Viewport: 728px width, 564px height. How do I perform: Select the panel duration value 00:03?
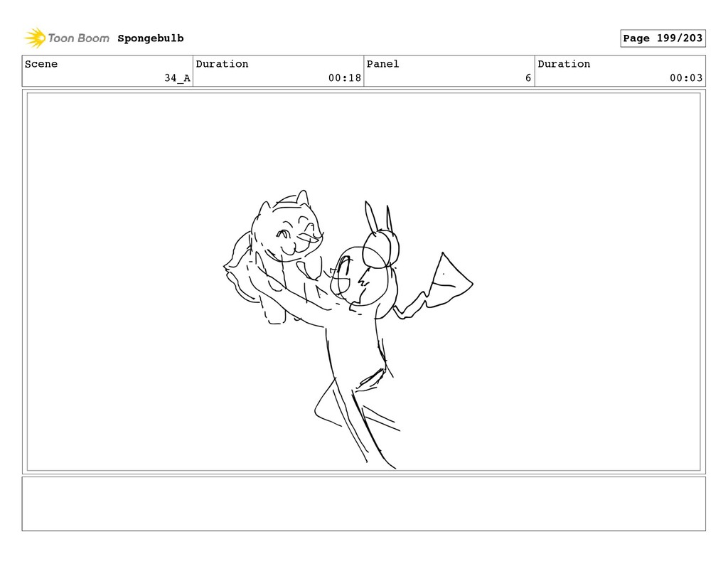686,78
